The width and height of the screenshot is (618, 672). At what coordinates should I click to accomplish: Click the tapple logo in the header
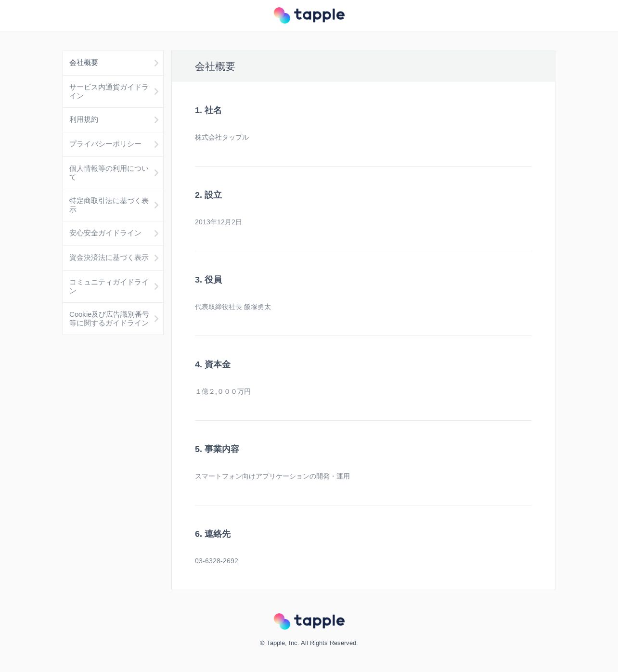click(309, 15)
